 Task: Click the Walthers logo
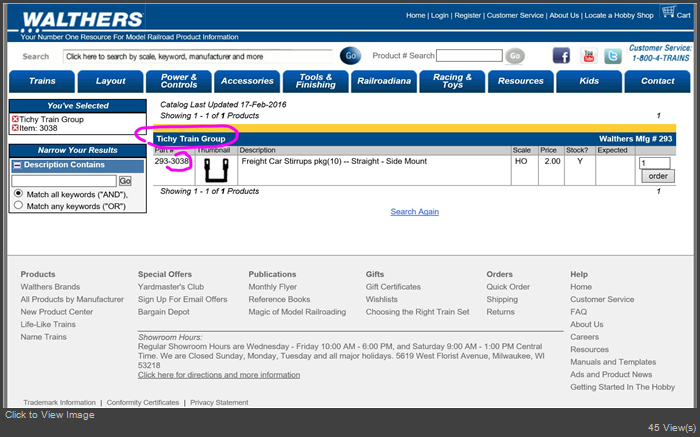(x=83, y=20)
